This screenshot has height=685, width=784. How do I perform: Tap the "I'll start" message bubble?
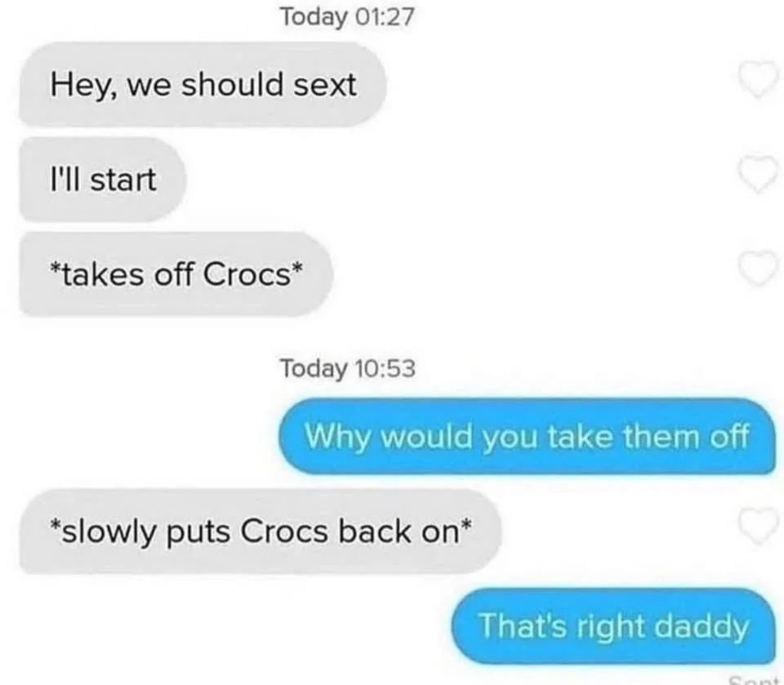click(103, 179)
